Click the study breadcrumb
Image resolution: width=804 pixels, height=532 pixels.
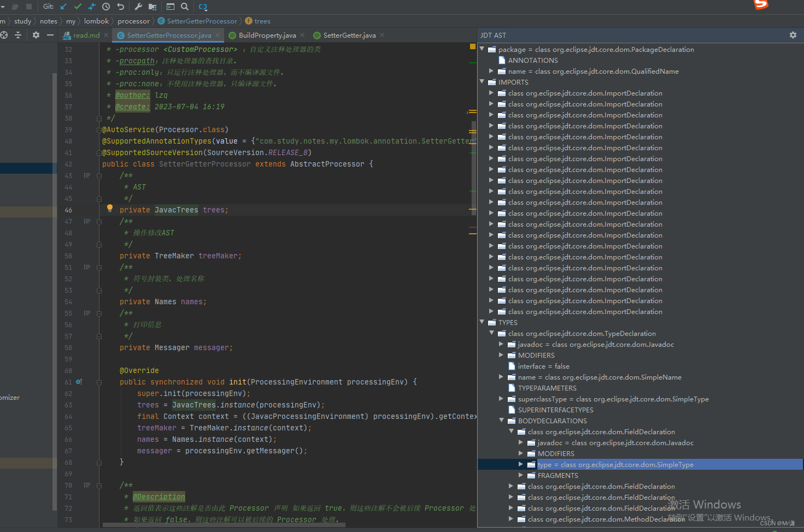[x=22, y=21]
